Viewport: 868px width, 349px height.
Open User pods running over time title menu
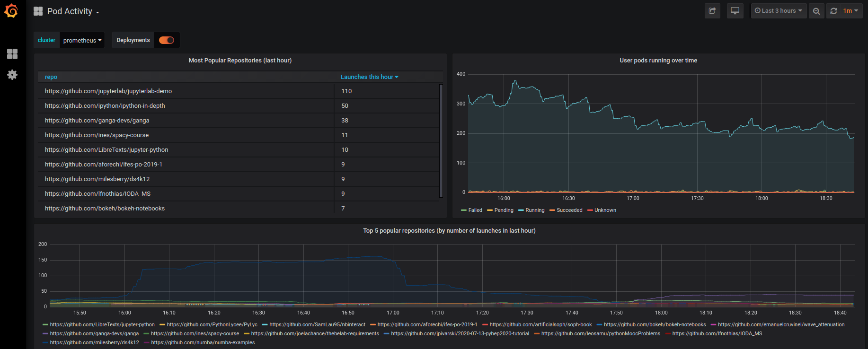658,61
